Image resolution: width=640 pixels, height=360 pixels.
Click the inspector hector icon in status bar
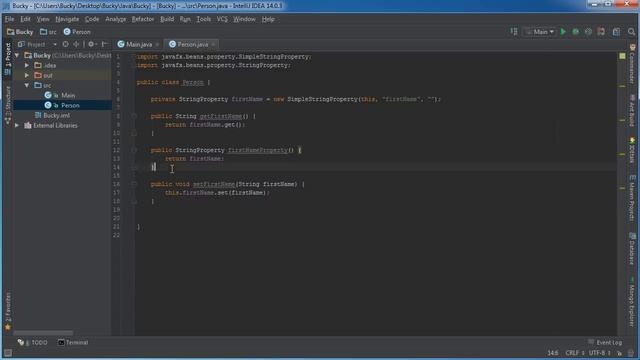631,353
